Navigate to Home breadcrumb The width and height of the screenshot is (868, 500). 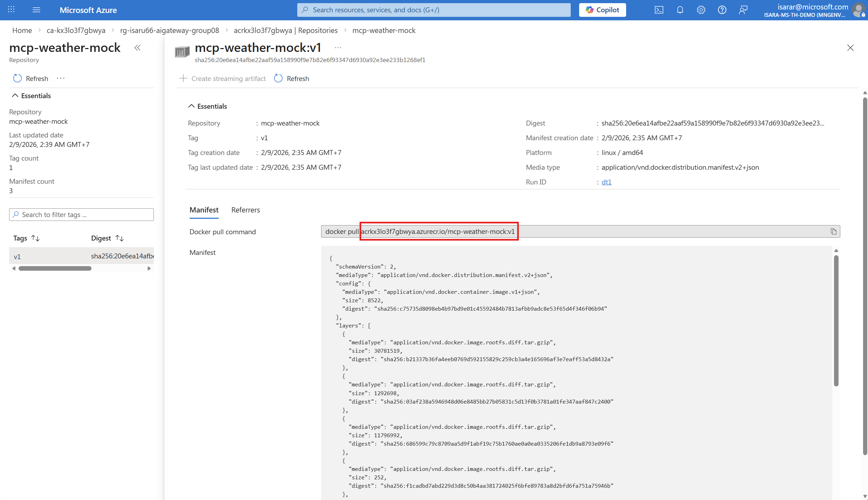(x=22, y=31)
